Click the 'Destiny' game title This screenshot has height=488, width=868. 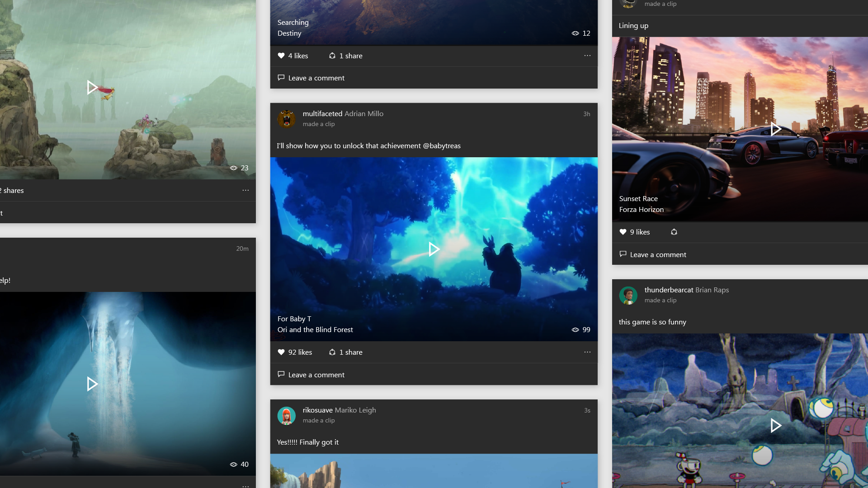click(x=289, y=33)
